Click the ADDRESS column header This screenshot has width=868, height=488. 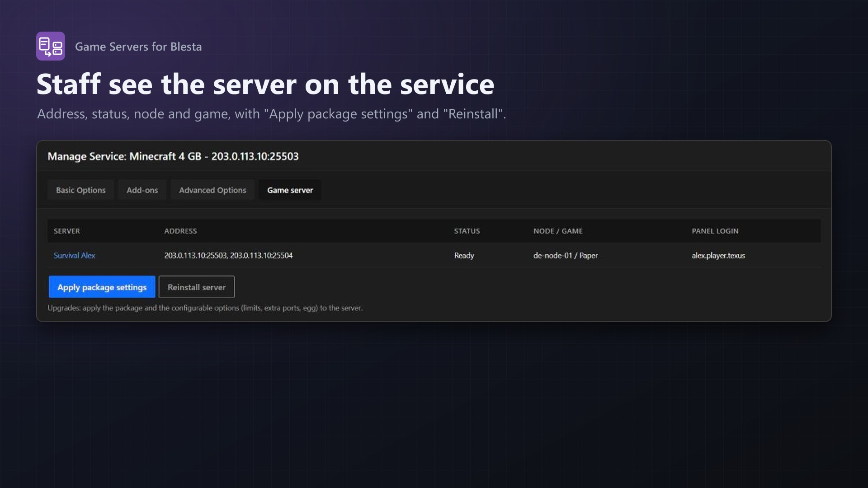(180, 231)
